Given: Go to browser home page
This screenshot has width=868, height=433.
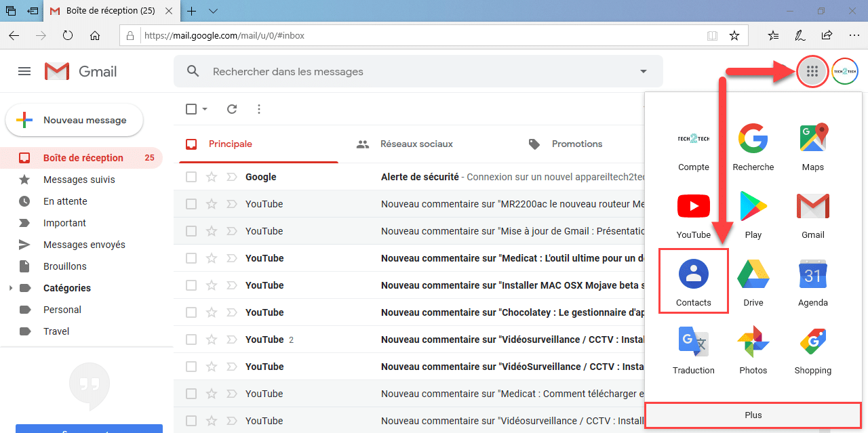Looking at the screenshot, I should click(95, 35).
